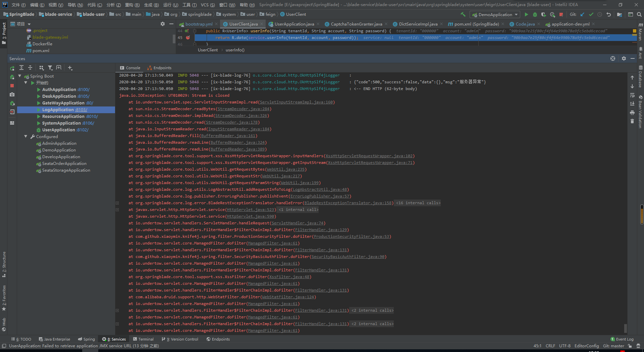Open the :8103/ link of LogApplication
The height and width of the screenshot is (352, 644).
point(81,109)
